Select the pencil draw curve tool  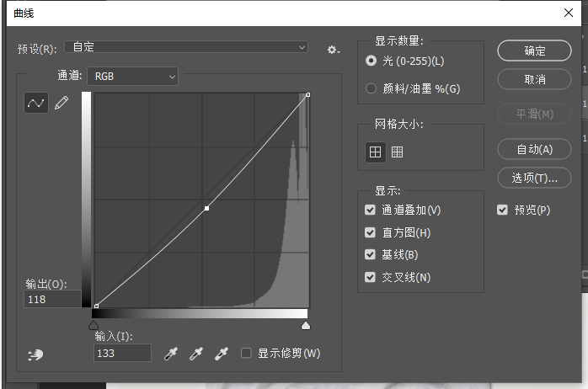[x=61, y=103]
